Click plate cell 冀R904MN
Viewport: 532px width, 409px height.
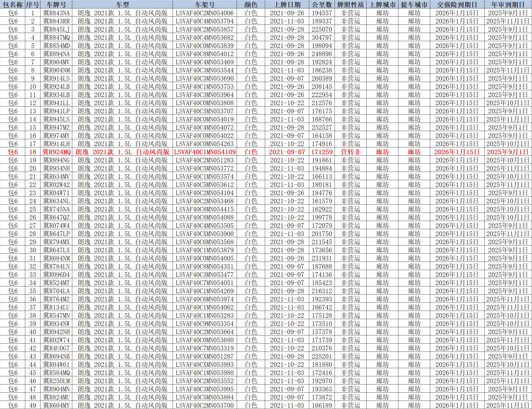click(x=56, y=389)
